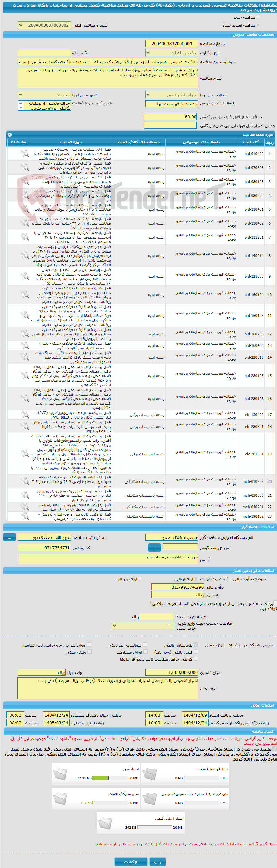277x868 pixels.
Task: Select the مناقصه جدید radio button
Action: click(x=258, y=17)
